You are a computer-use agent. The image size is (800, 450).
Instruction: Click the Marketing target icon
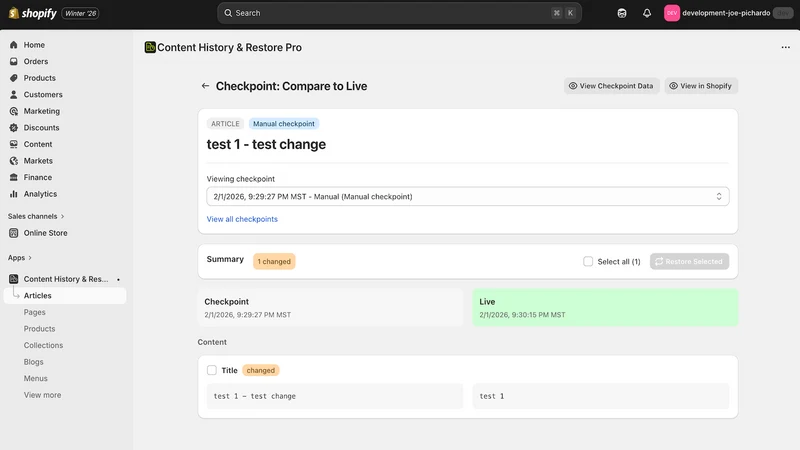coord(14,111)
